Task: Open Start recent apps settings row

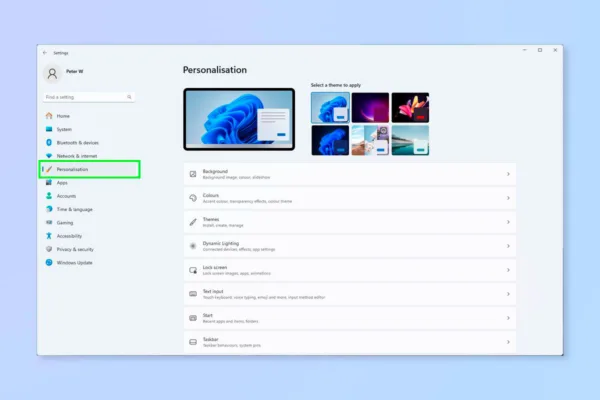Action: coord(350,318)
